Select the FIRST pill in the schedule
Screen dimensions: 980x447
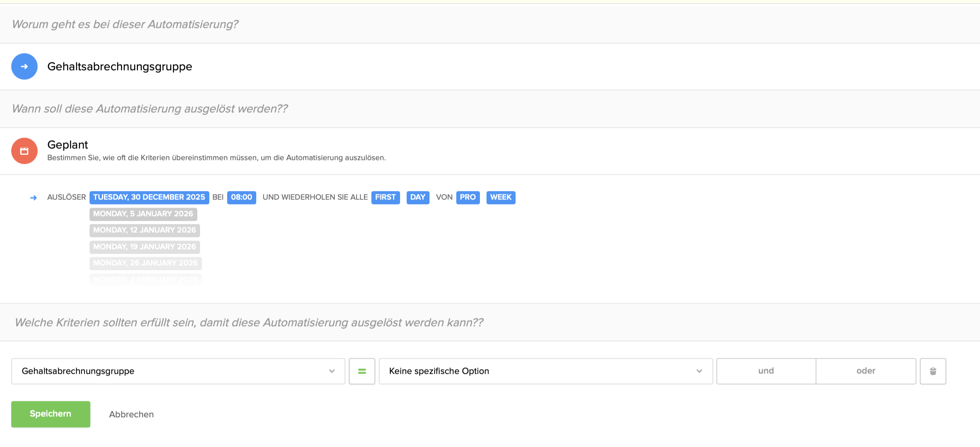point(385,197)
